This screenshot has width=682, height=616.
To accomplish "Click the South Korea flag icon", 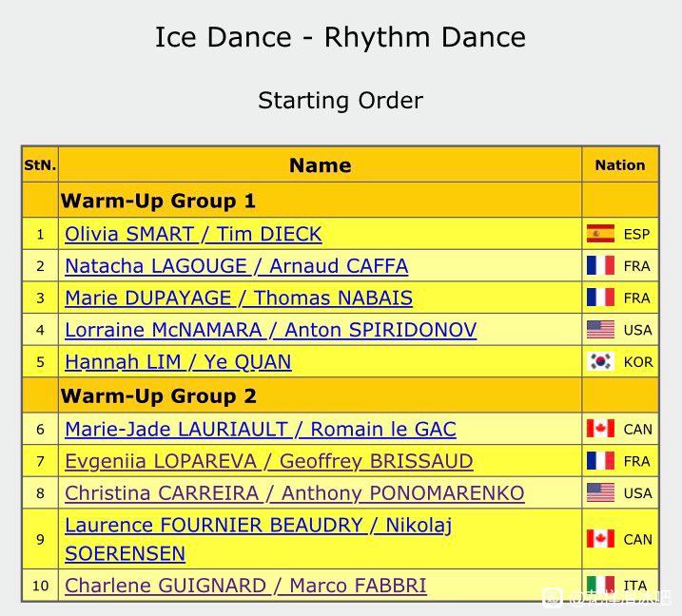I will [x=600, y=361].
